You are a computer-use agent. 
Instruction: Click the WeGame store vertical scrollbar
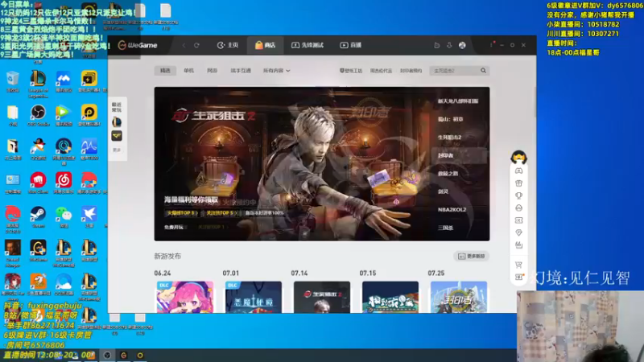535,102
